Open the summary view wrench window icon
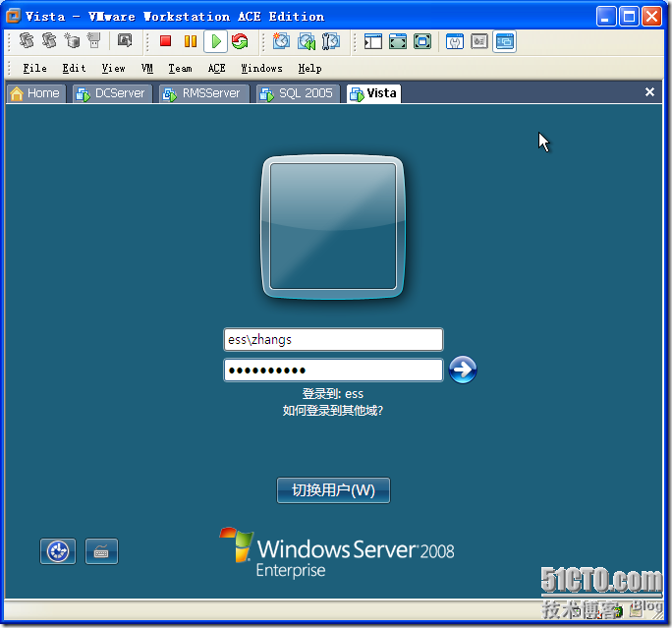This screenshot has height=628, width=672. pos(455,41)
